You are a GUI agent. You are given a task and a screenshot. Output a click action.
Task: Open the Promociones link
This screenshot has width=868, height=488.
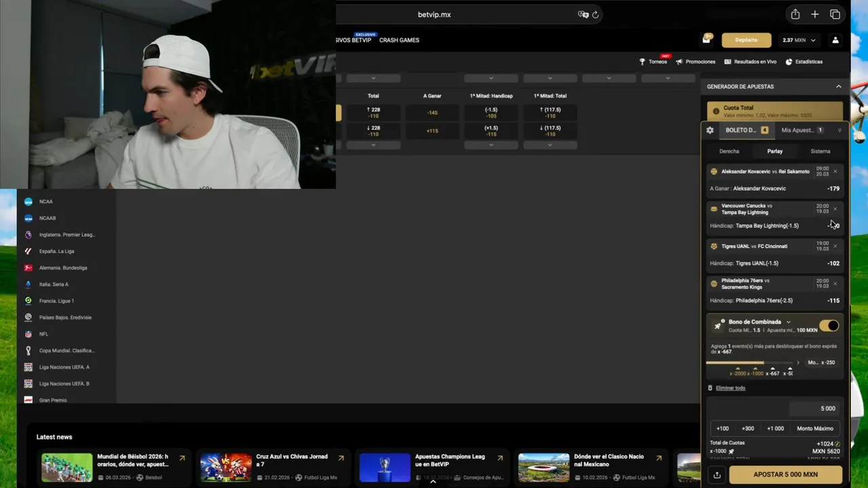[x=696, y=62]
